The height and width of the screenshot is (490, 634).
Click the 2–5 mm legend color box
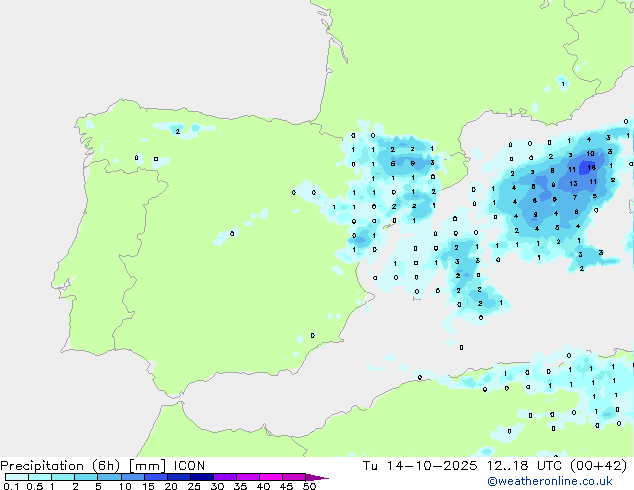point(86,477)
